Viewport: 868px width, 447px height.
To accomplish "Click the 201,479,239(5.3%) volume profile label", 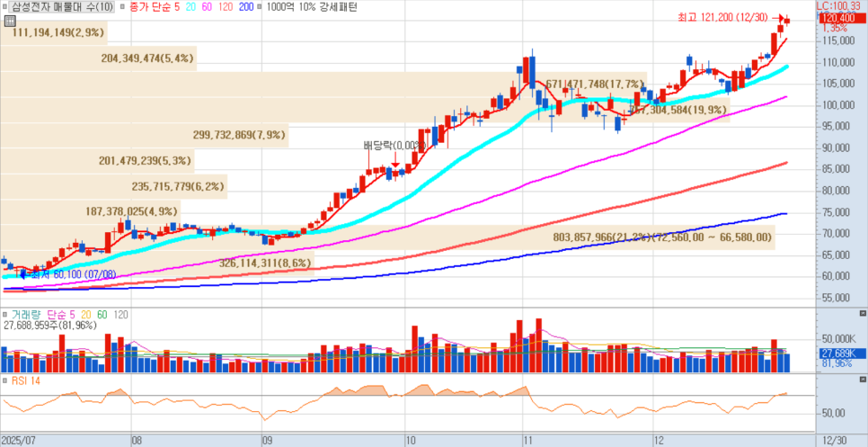I will click(x=146, y=161).
